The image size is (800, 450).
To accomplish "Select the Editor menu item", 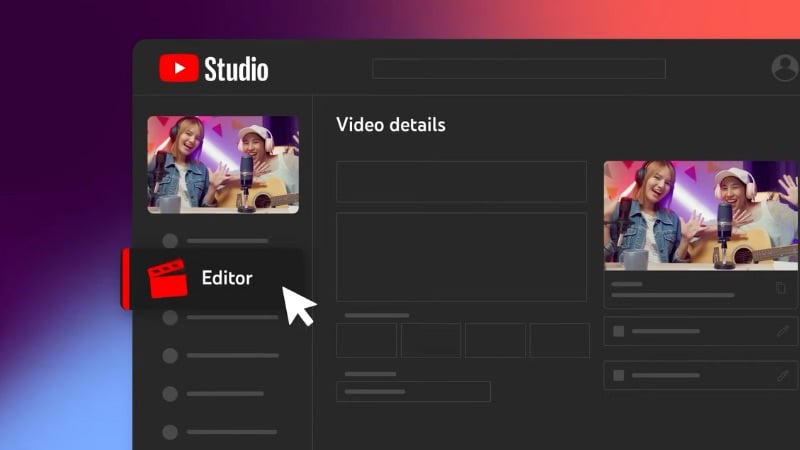I will 212,279.
